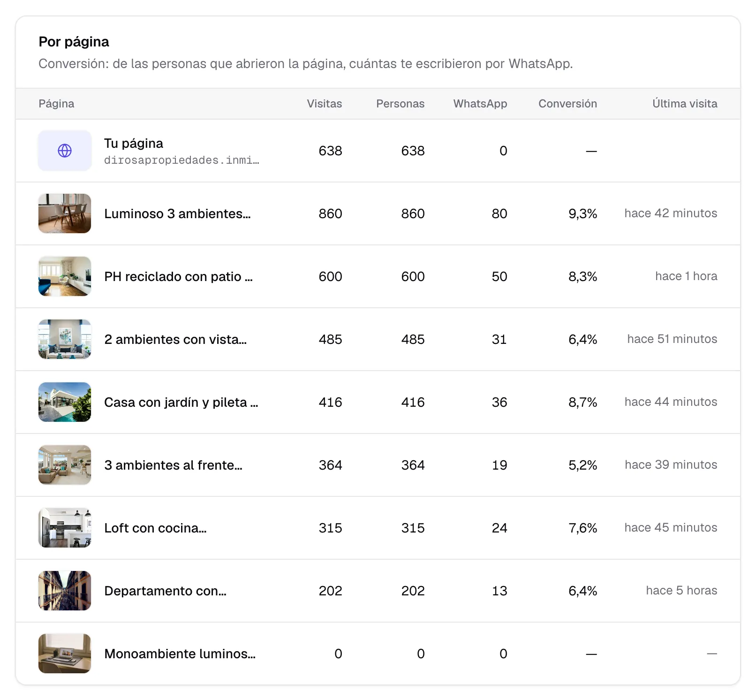756x700 pixels.
Task: Click the hace 39 minutos cell
Action: point(671,464)
